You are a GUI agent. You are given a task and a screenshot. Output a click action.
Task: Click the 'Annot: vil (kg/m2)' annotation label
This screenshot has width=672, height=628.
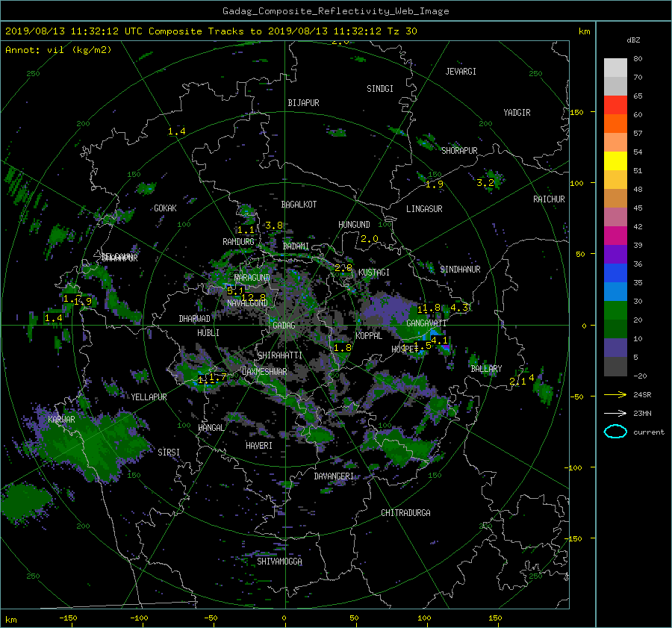click(x=58, y=50)
